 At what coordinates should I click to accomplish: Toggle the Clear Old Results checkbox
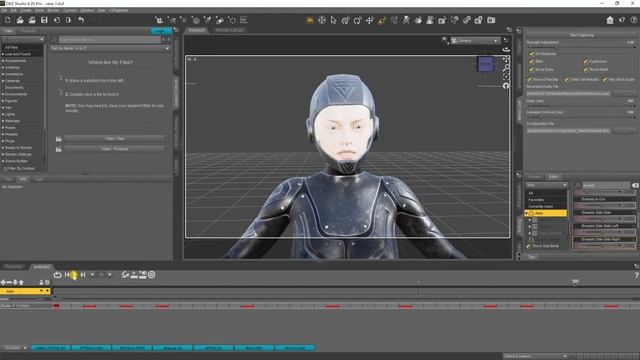pyautogui.click(x=567, y=80)
